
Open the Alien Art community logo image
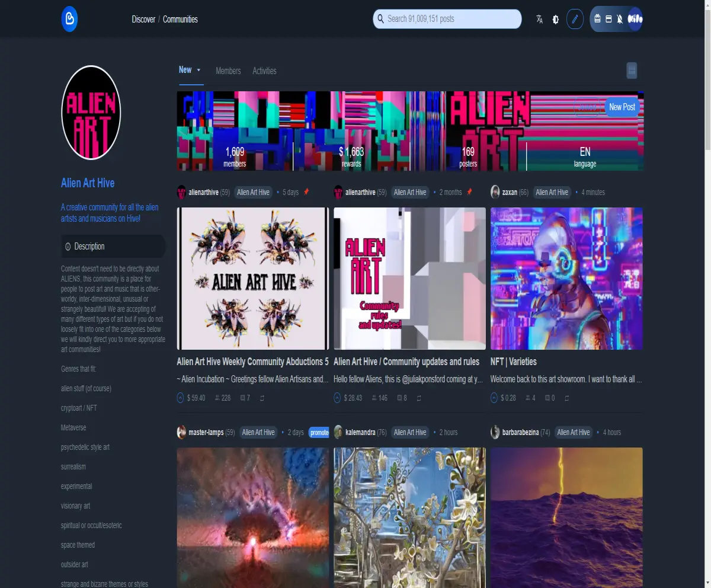(x=91, y=113)
